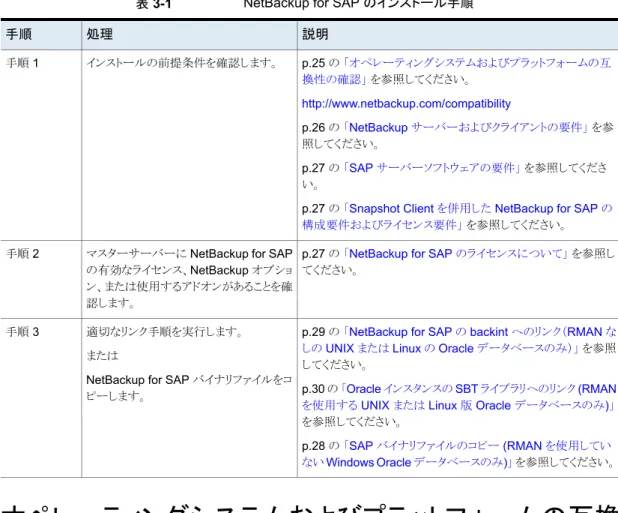Open the Snapshot Client を併用した NetBackup for SAP link
The width and height of the screenshot is (618, 513).
457,216
